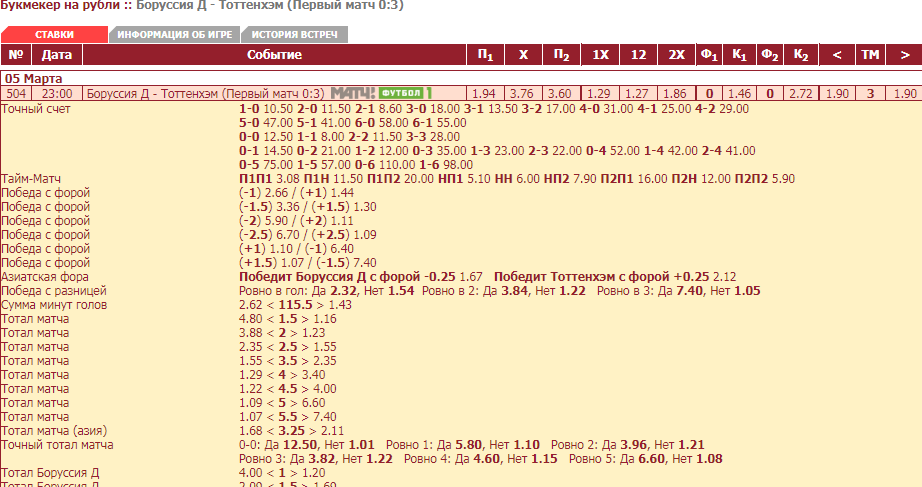
Task: Select K2 handicap odds 2.72
Action: tap(801, 94)
